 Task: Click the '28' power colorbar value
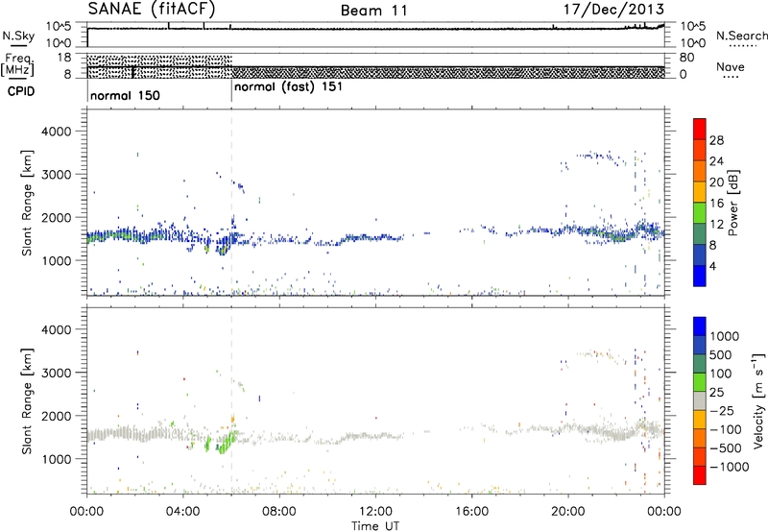point(716,140)
